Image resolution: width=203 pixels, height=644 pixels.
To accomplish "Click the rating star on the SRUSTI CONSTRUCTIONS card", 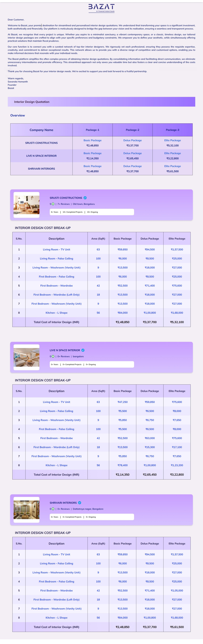I will point(53,204).
